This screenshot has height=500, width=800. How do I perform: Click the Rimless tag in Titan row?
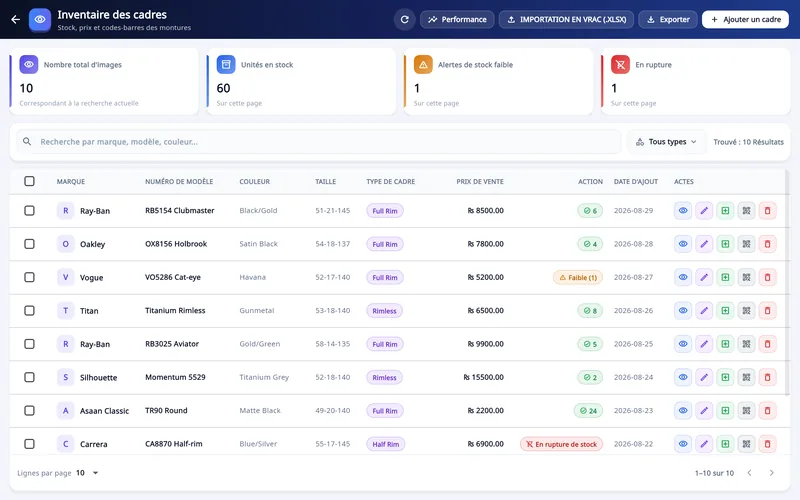pos(384,311)
